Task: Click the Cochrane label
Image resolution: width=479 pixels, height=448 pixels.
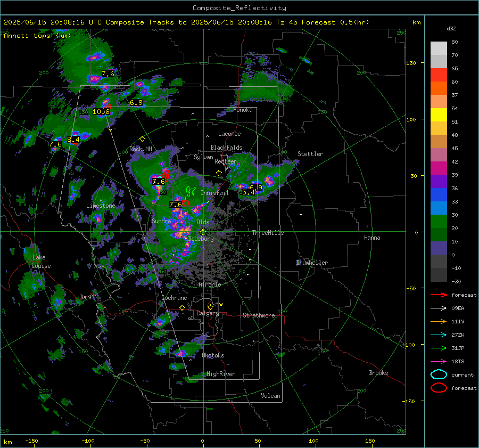Action: 174,298
